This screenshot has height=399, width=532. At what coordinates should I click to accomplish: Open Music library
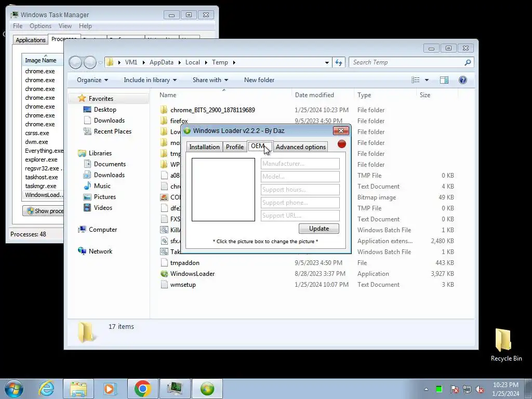click(102, 186)
